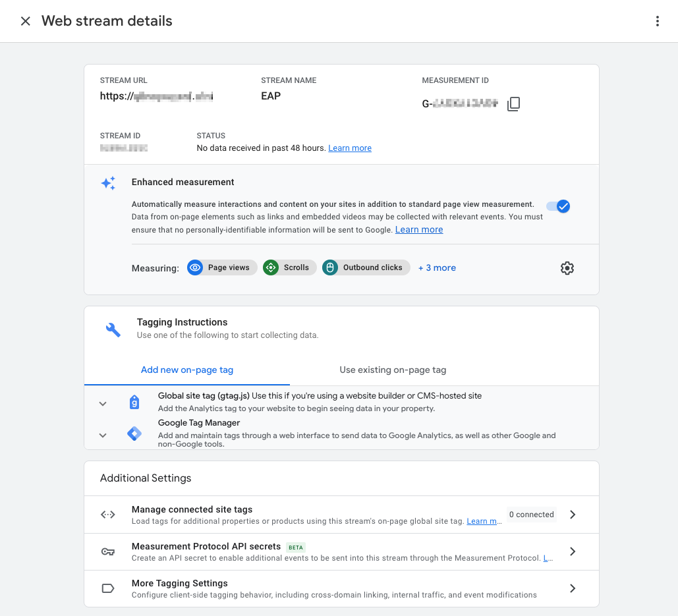Click Learn more link beside status message

coord(350,148)
